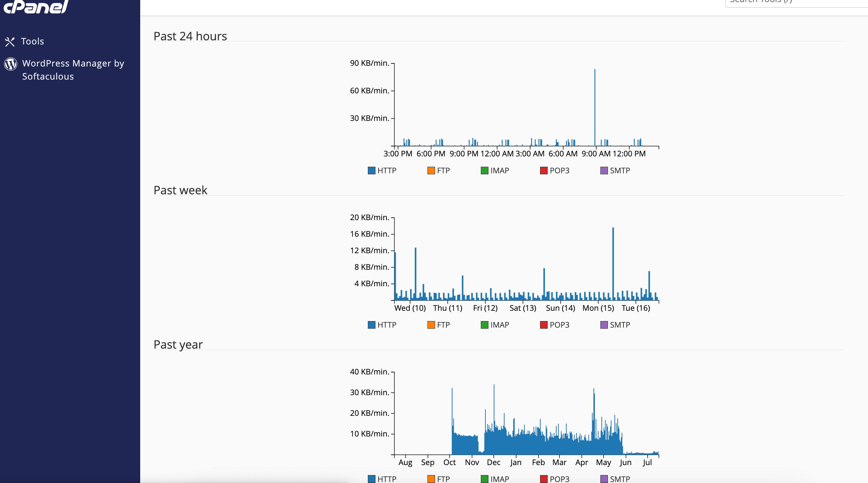Click the Past year heading
This screenshot has height=483, width=868.
coord(178,345)
